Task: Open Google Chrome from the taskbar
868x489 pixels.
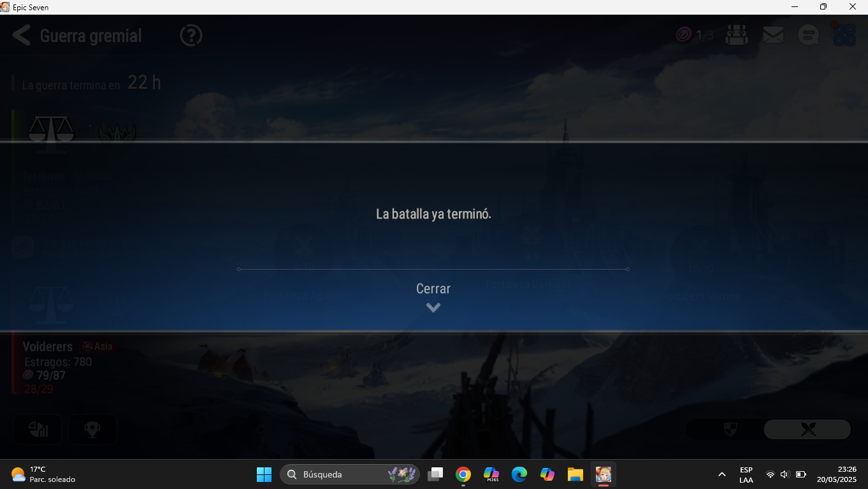Action: coord(463,474)
